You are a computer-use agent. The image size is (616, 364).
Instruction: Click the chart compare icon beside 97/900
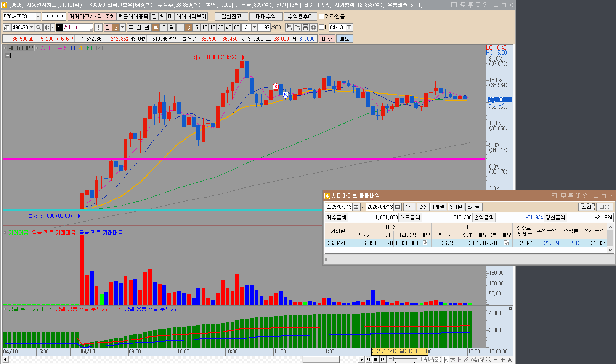point(289,27)
